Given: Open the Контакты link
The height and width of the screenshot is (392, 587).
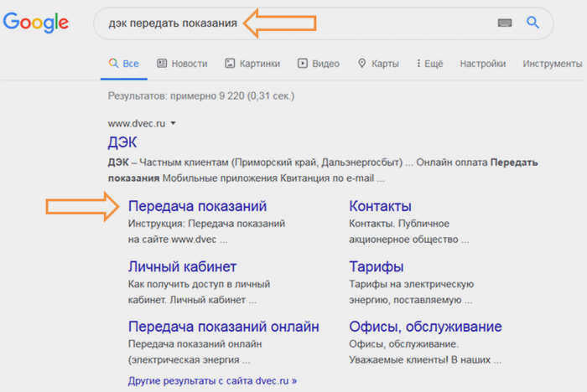Looking at the screenshot, I should pyautogui.click(x=380, y=206).
